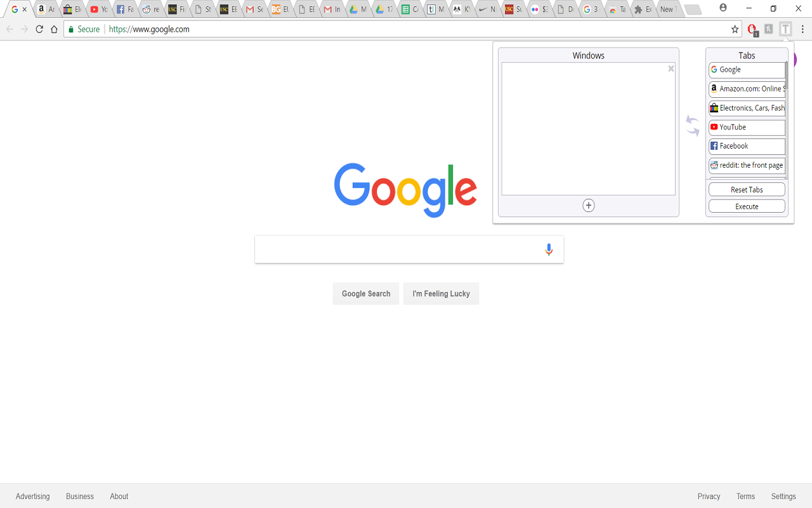Open the Business footer link
The image size is (812, 508).
click(x=80, y=497)
